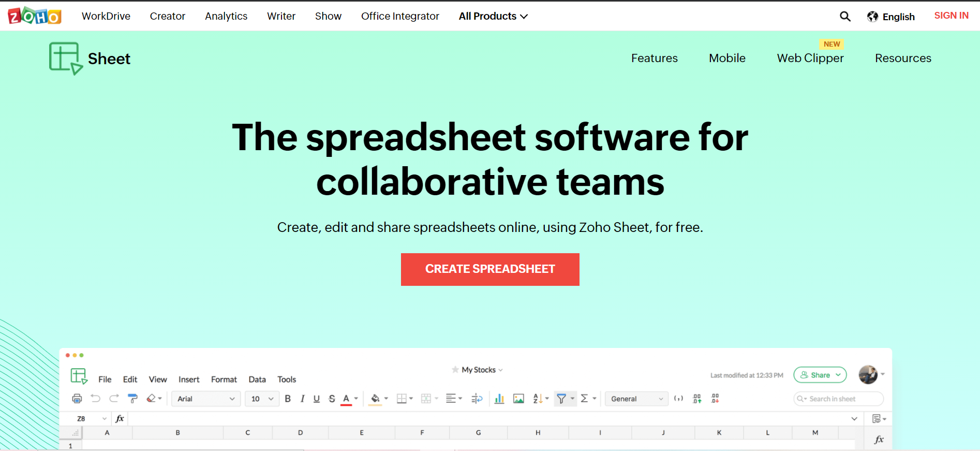Viewport: 980px width, 451px height.
Task: Click the merge cells icon
Action: 426,399
